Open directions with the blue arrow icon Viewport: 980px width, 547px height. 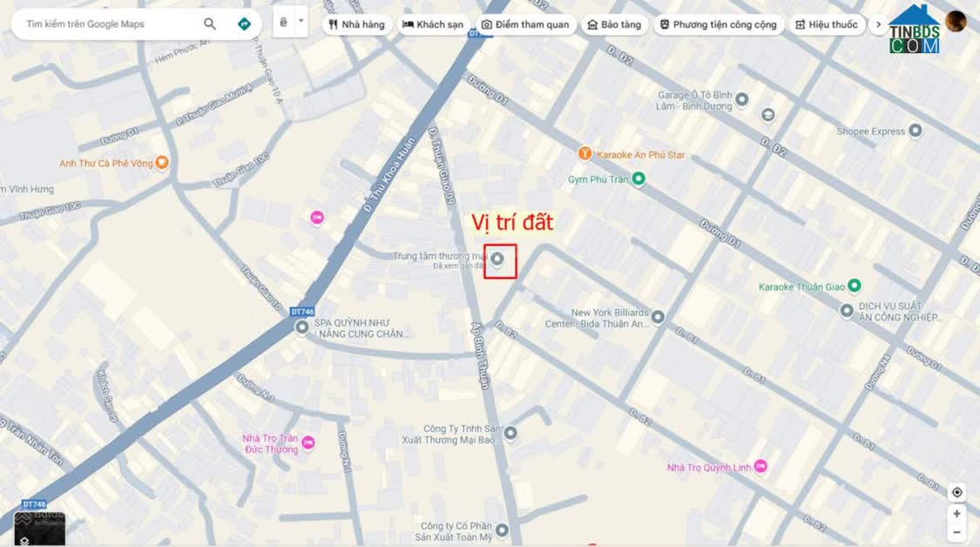pyautogui.click(x=245, y=24)
